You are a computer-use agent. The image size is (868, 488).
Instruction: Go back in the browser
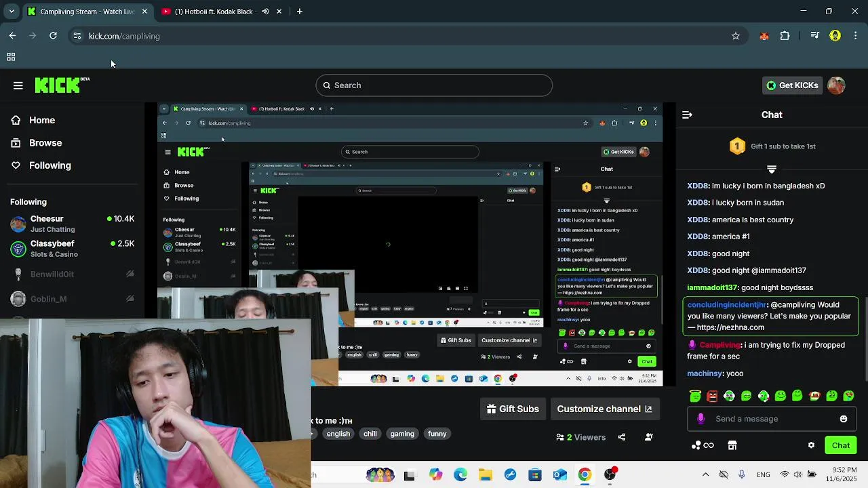point(13,36)
